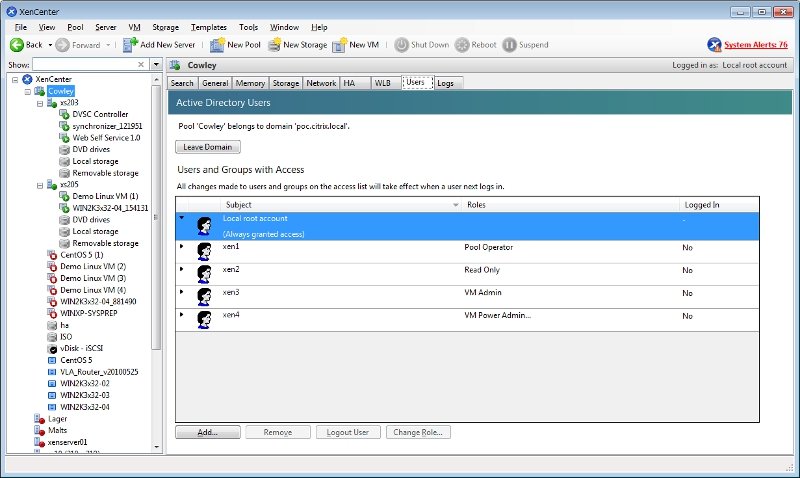The height and width of the screenshot is (478, 800).
Task: Collapse the xs205 server node
Action: [40, 186]
